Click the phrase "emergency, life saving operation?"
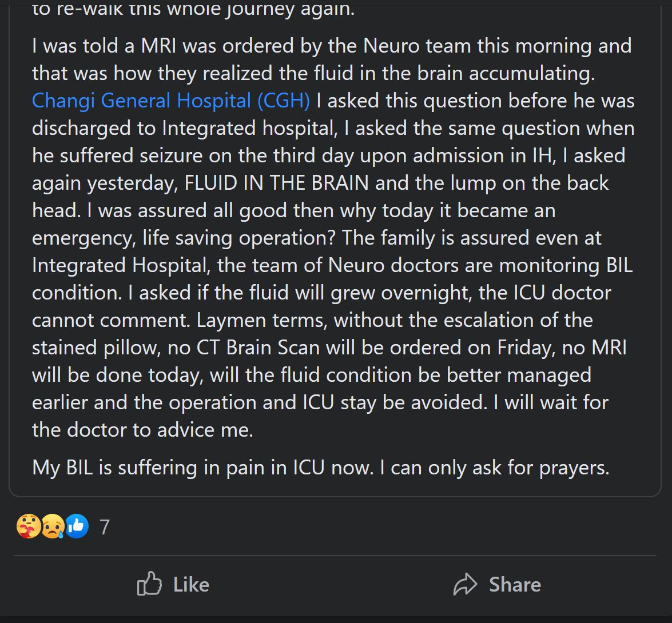Screen dimensions: 672x623 pos(184,238)
